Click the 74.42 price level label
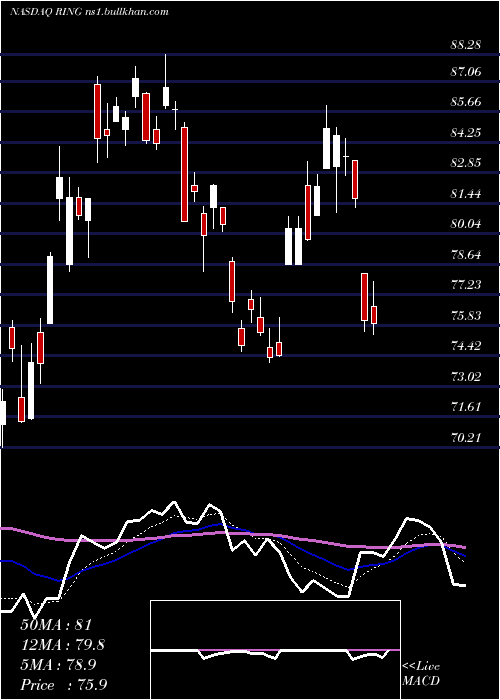 coord(467,346)
